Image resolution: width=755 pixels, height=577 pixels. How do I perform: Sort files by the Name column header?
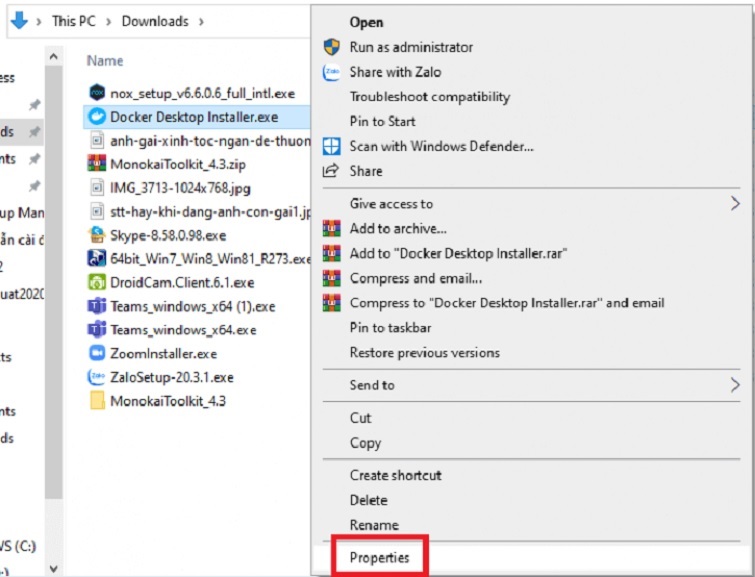point(105,60)
